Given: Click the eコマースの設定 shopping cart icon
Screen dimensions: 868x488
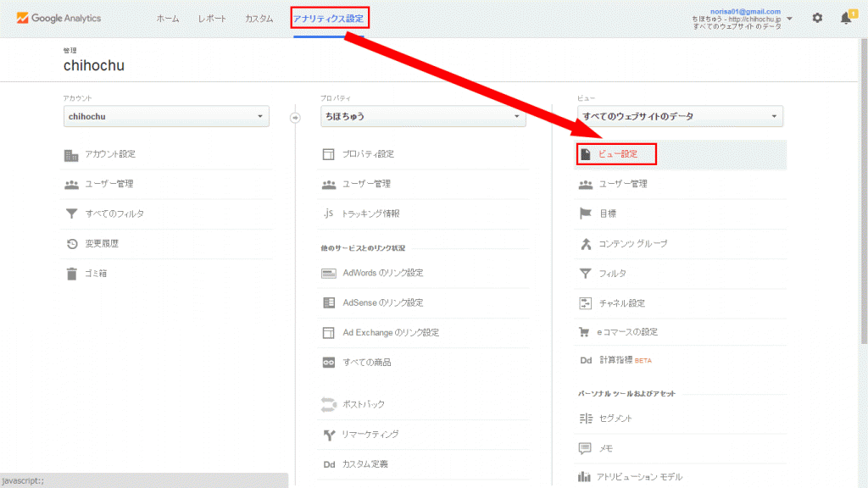Looking at the screenshot, I should pyautogui.click(x=586, y=330).
